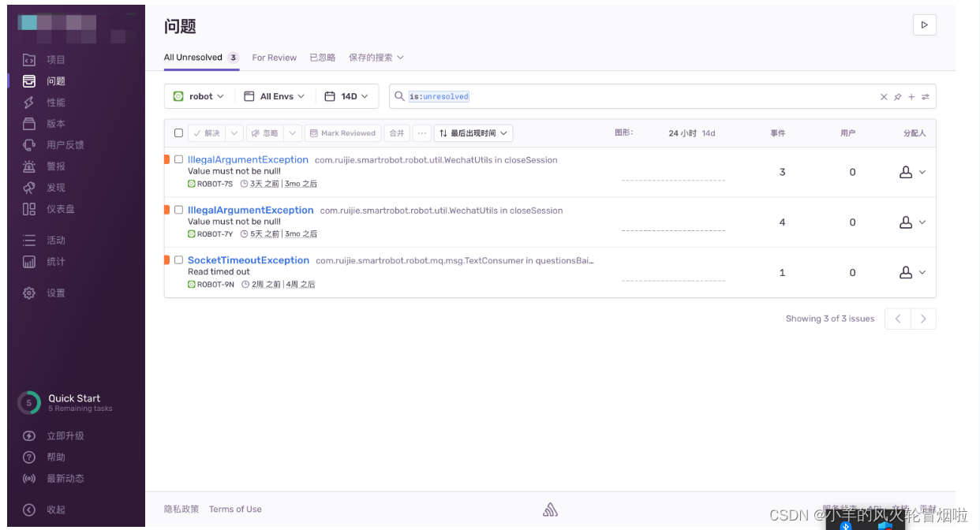This screenshot has width=980, height=530.
Task: Open the IllegalArgumentException issue ROBOT-7S
Action: click(248, 159)
